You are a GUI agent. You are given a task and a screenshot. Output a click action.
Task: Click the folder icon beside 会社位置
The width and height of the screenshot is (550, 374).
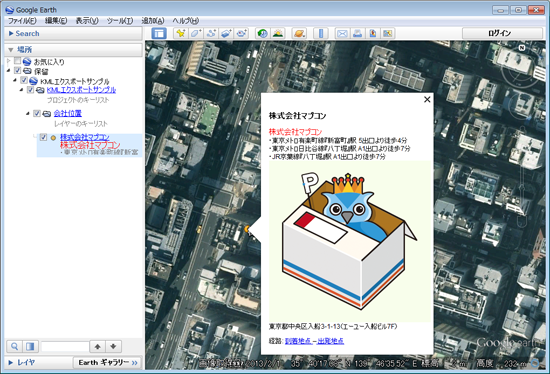click(47, 114)
